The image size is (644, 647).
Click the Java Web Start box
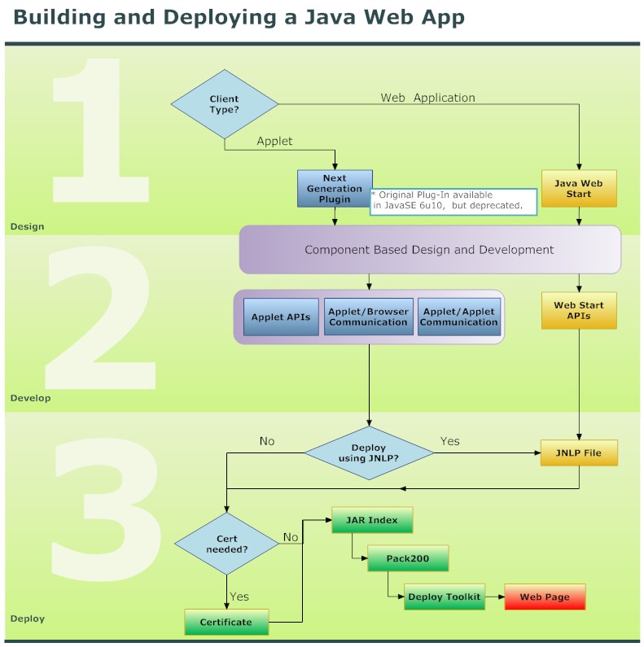579,189
